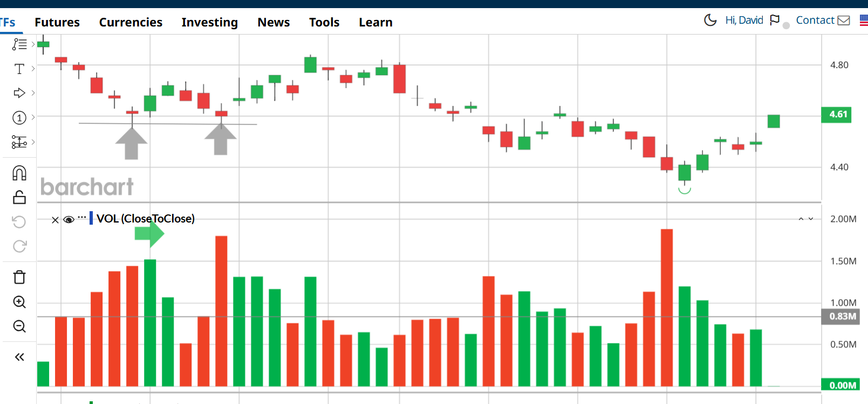
Task: Select the arrow shape drawing tool
Action: 19,93
